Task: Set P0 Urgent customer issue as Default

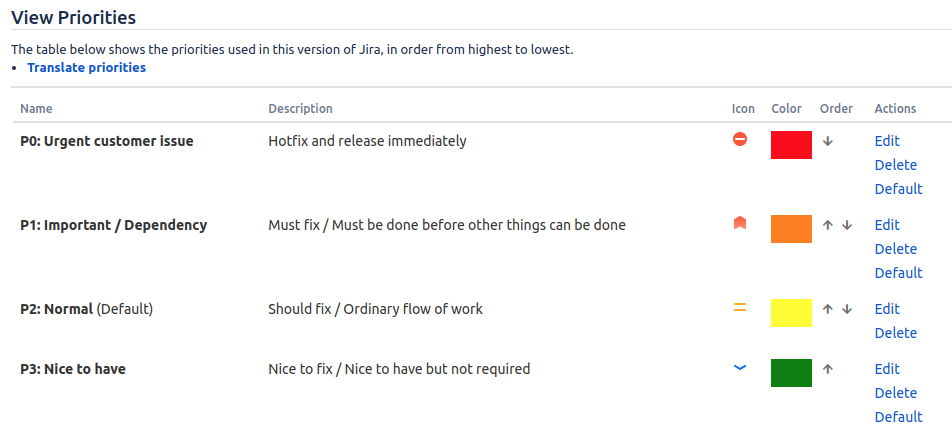Action: pyautogui.click(x=899, y=189)
